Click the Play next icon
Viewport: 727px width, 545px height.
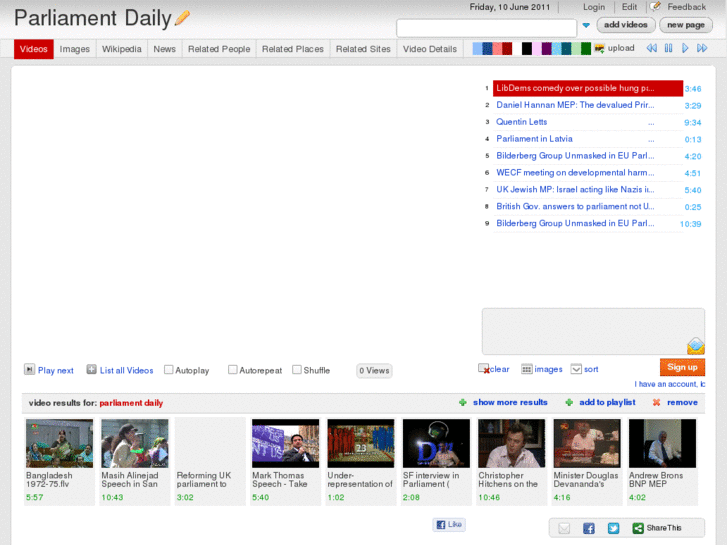[29, 369]
